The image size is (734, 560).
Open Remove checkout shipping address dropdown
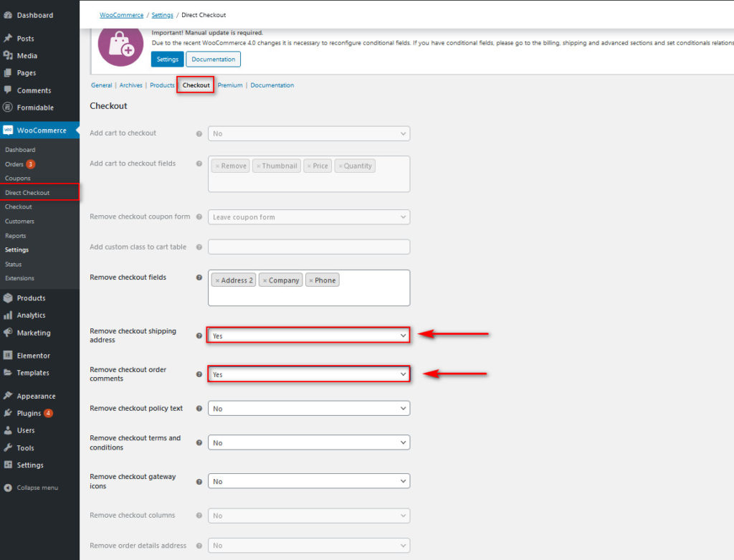[x=309, y=336]
